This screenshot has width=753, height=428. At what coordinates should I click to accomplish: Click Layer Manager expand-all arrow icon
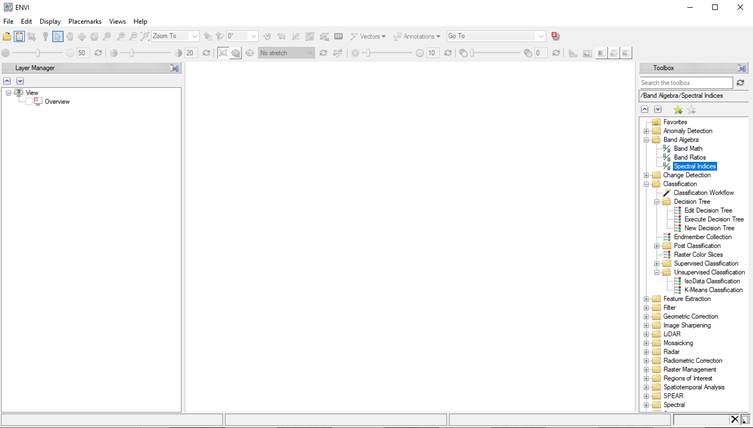pos(20,81)
